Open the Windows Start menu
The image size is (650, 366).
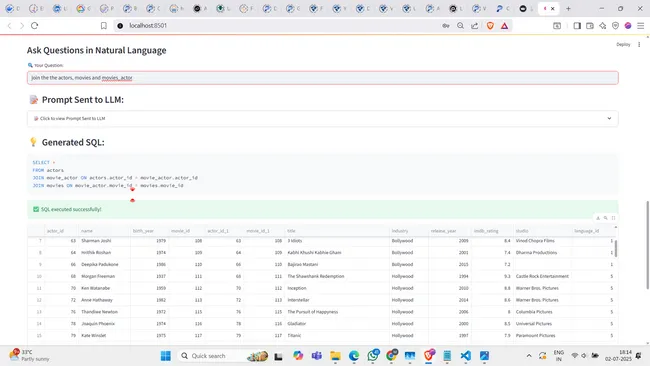(165, 356)
